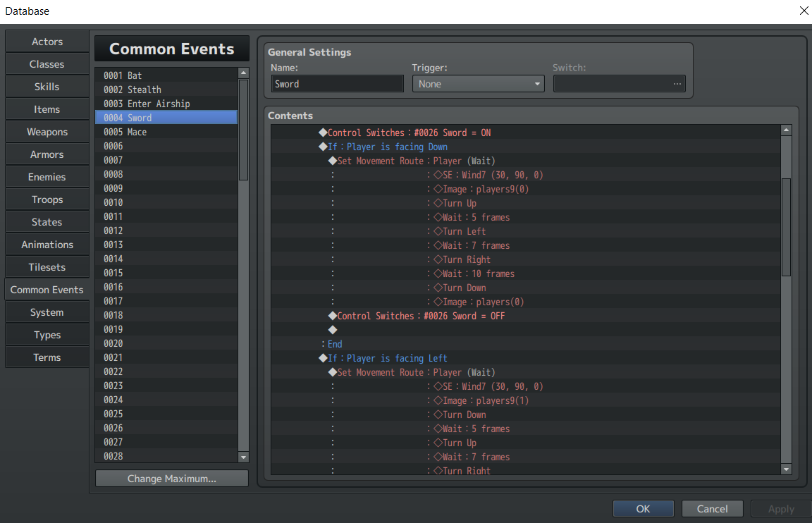
Task: Click the Name field containing Sword
Action: tap(337, 84)
